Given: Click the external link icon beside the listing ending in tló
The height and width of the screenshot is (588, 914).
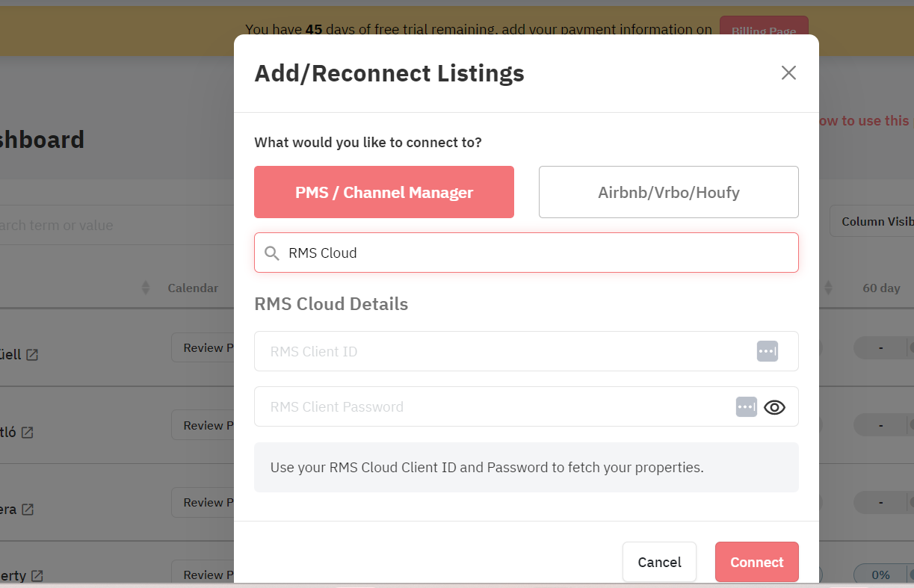Looking at the screenshot, I should pos(26,433).
